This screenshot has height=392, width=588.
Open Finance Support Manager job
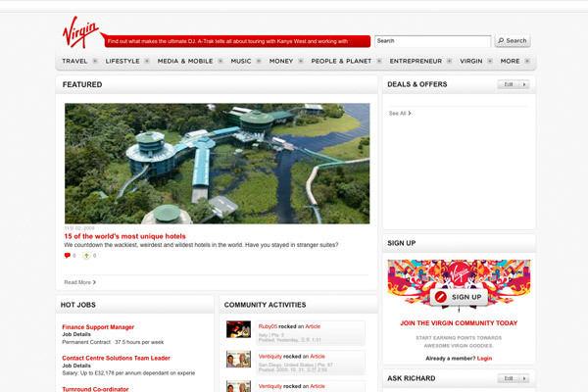click(98, 327)
